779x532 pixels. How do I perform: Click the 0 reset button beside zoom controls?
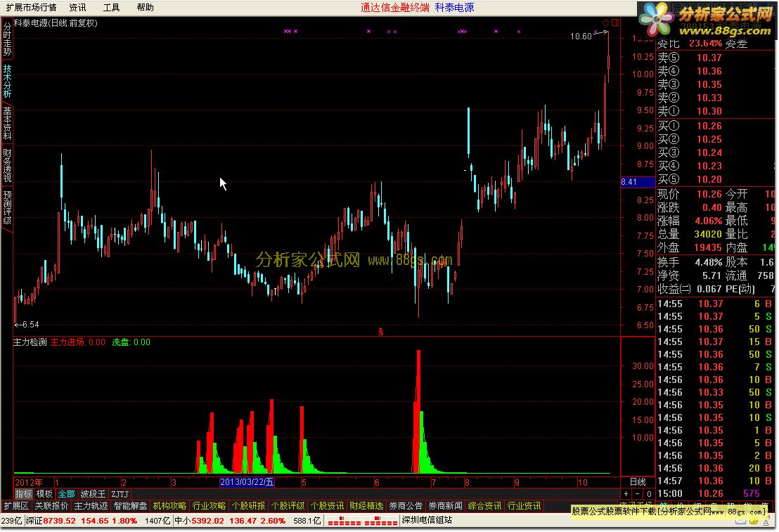pos(649,494)
